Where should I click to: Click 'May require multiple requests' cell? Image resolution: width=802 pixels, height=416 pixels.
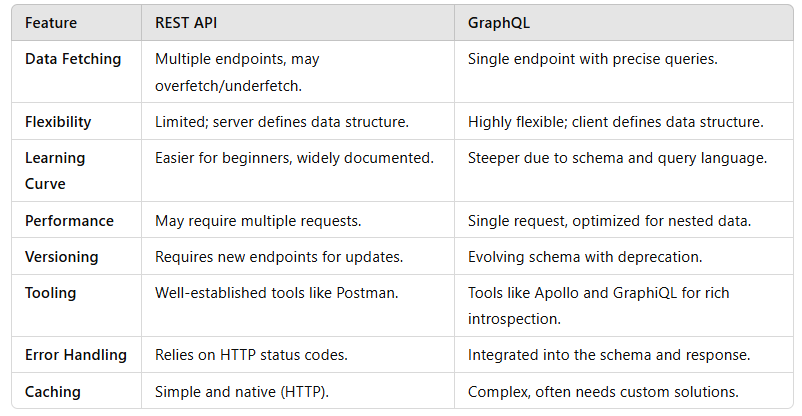256,221
